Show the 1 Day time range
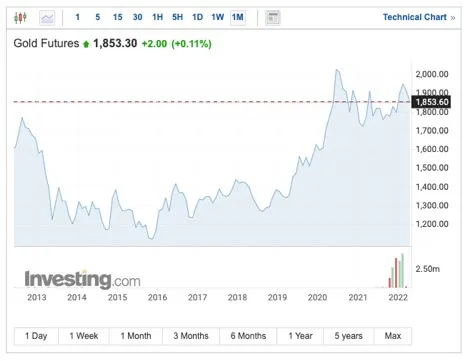Screen dimensions: 469x361 (x=36, y=336)
